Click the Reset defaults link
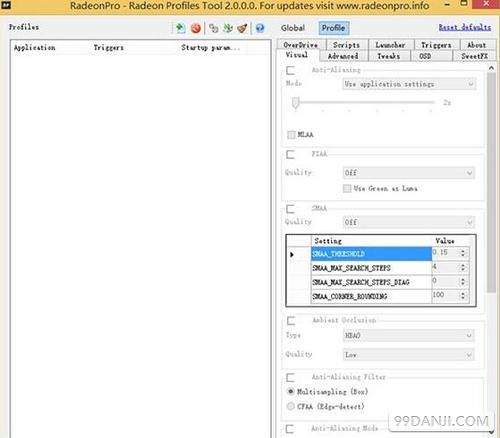 coord(465,27)
